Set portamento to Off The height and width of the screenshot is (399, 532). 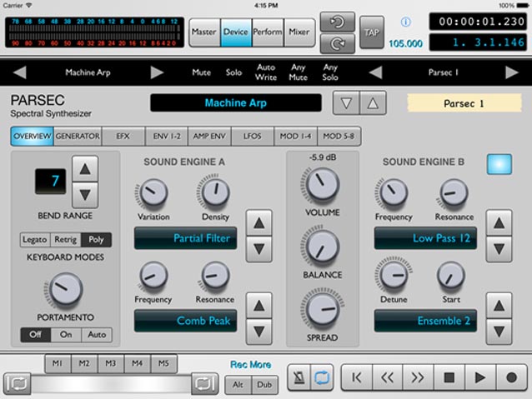(x=35, y=335)
